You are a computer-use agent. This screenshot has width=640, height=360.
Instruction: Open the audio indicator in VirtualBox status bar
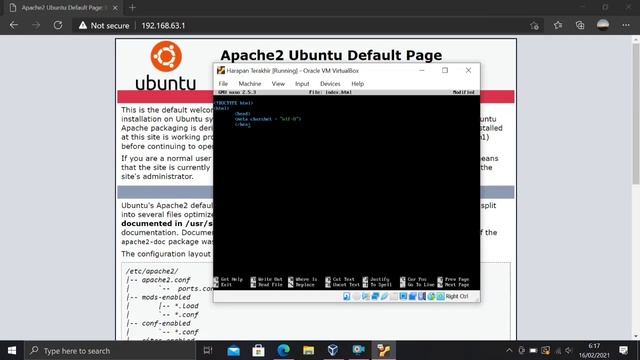[366, 296]
